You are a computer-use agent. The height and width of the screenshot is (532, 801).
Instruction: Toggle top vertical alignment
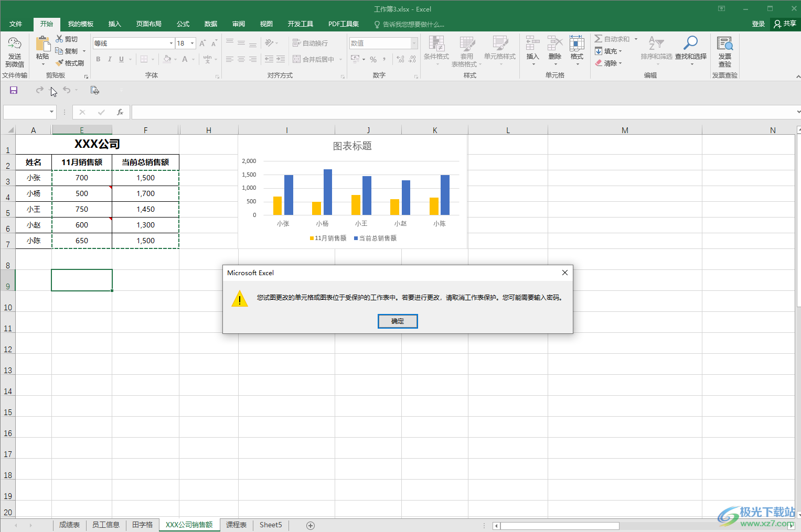click(x=230, y=43)
